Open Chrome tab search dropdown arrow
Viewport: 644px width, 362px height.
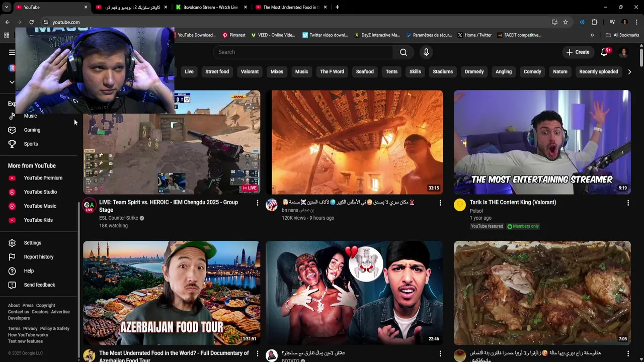click(x=6, y=7)
